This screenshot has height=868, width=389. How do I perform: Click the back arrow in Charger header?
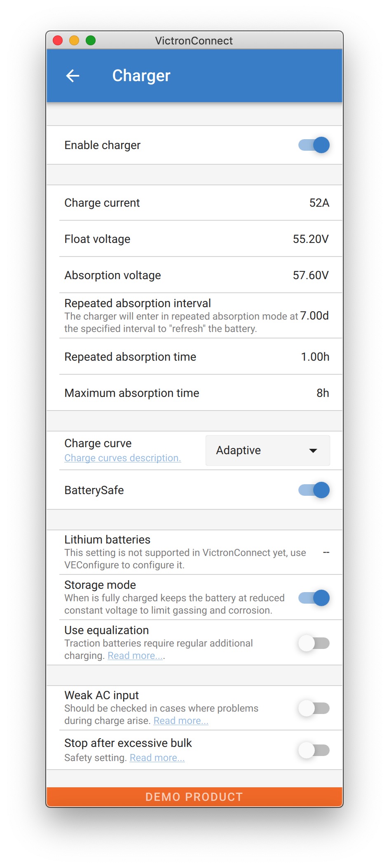tap(73, 76)
